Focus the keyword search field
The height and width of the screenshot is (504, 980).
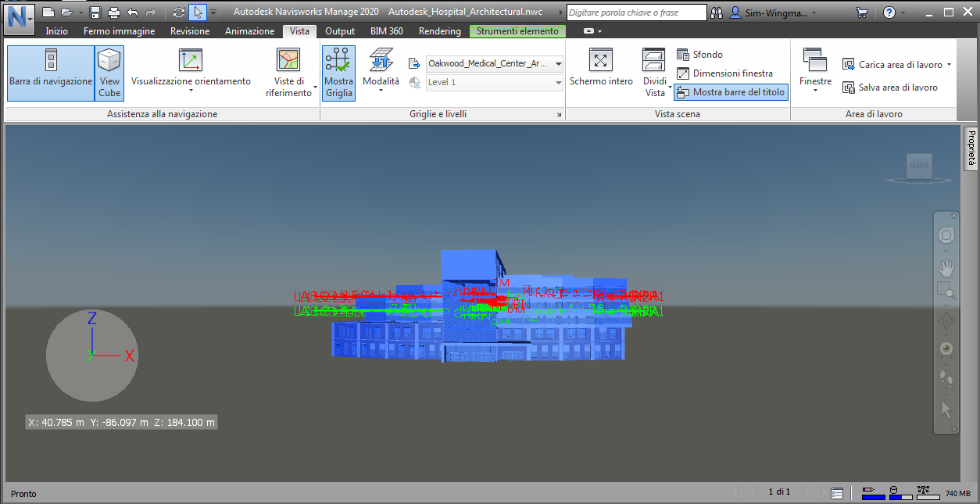pyautogui.click(x=637, y=13)
